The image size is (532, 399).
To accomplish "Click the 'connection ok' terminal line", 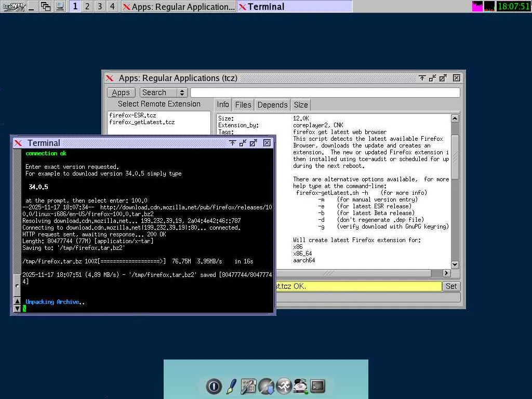I will (x=46, y=153).
